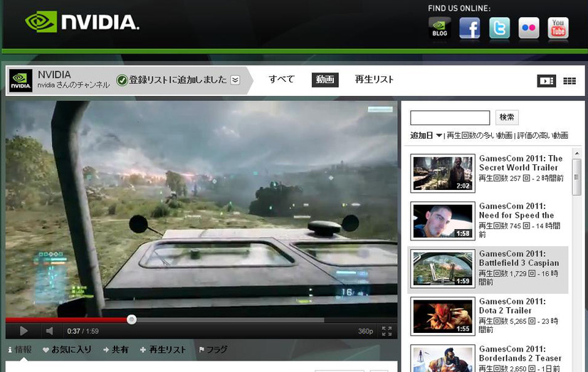Screen dimensions: 588x372
Task: Open the 情報 tab below the video
Action: 20,349
